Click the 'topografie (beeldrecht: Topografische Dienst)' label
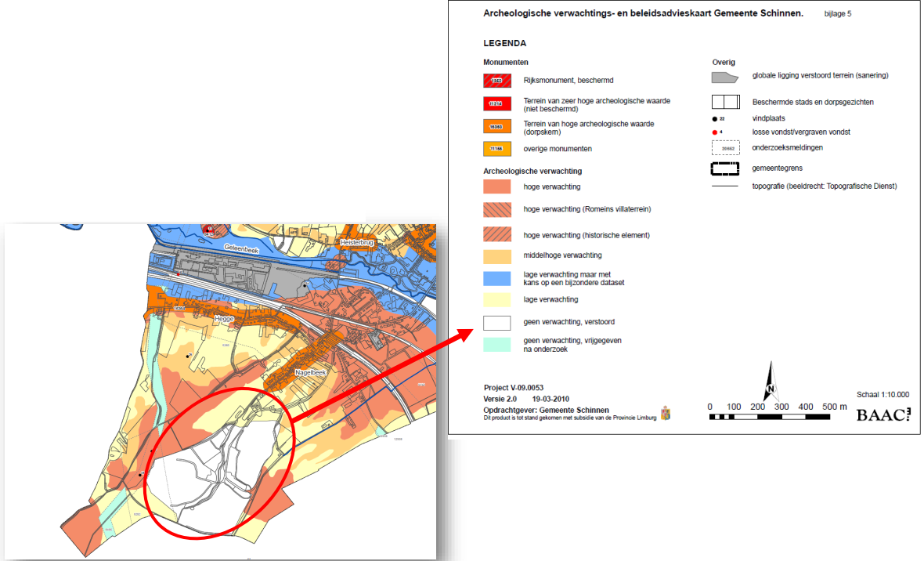 tap(825, 186)
